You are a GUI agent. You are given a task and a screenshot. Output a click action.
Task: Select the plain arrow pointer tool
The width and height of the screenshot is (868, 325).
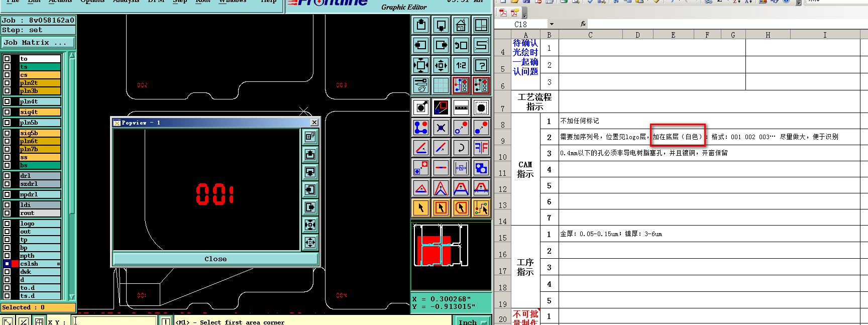tap(421, 207)
